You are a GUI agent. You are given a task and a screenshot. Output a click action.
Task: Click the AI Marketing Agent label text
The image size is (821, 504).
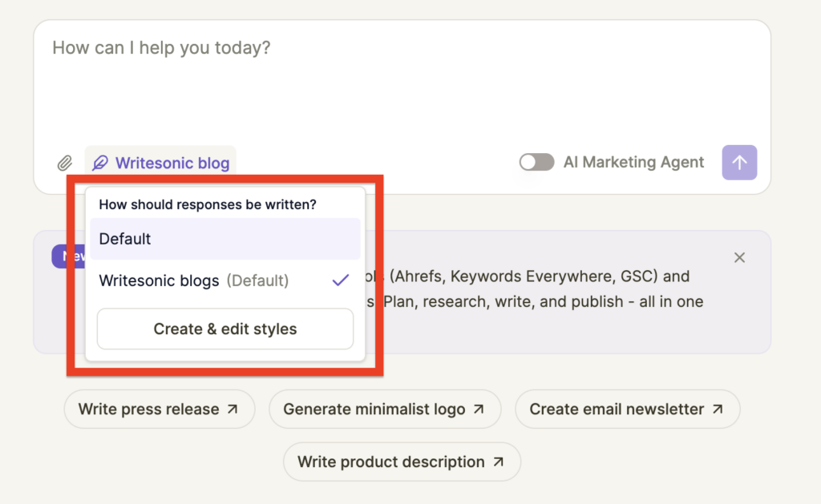tap(633, 162)
